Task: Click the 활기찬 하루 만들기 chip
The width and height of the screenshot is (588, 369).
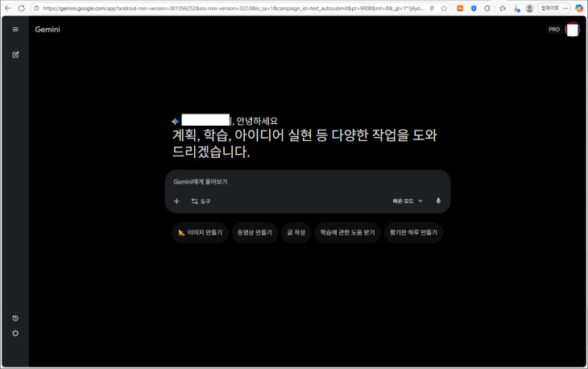Action: tap(413, 232)
